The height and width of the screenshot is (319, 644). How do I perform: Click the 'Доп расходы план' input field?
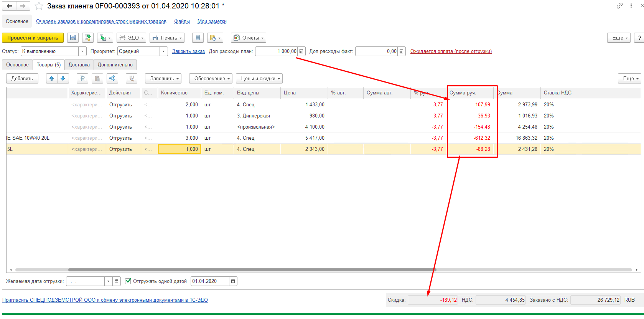(x=276, y=51)
